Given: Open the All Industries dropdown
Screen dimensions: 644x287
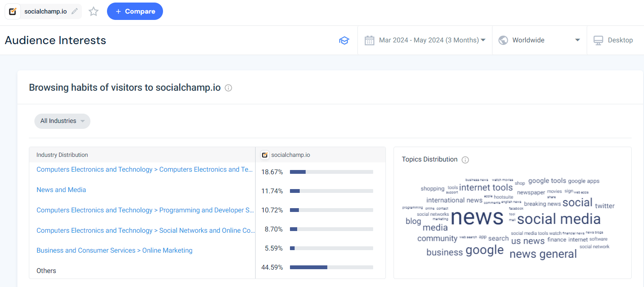Looking at the screenshot, I should click(62, 121).
